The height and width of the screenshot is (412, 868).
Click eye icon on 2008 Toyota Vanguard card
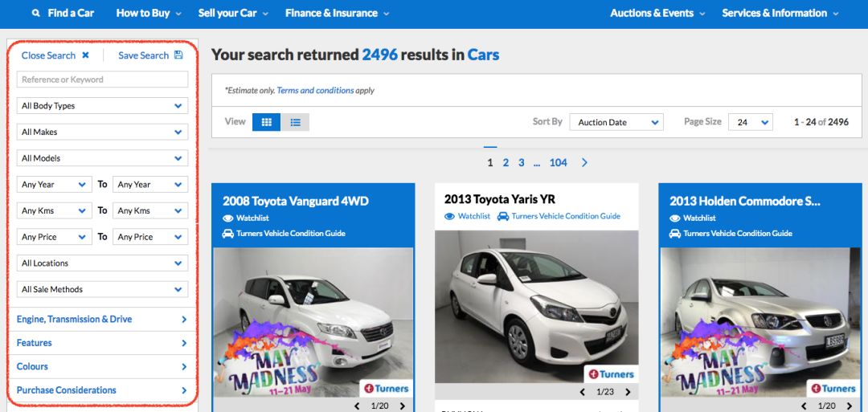[228, 218]
